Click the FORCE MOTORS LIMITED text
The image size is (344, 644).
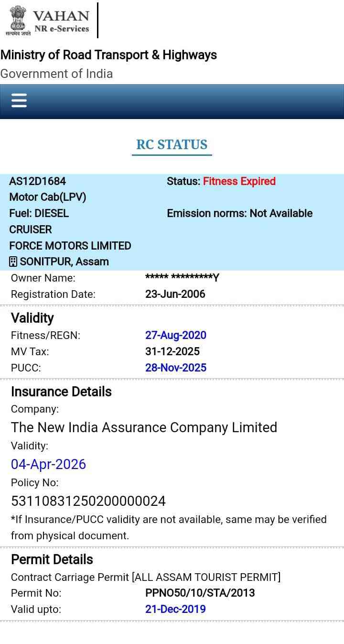[70, 246]
